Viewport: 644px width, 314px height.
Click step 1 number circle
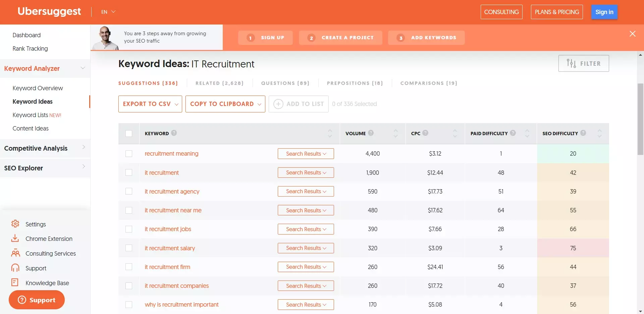251,38
